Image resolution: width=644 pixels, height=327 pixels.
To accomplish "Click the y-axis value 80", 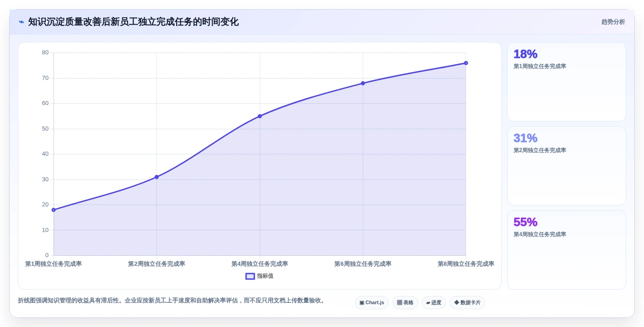I will 45,53.
